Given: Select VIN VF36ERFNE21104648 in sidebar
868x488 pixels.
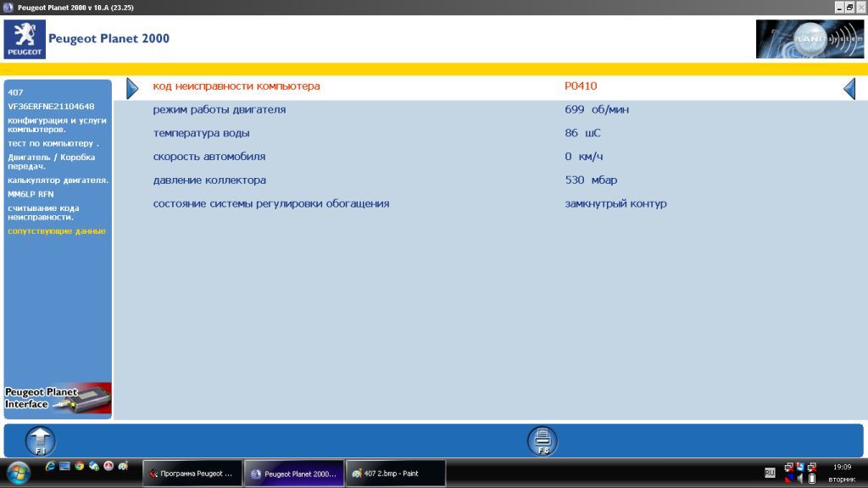Looking at the screenshot, I should pos(51,106).
